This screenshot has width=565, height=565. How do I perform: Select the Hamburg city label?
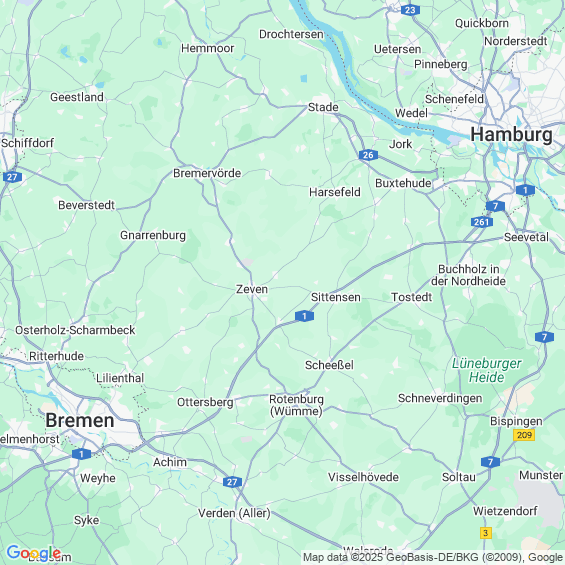[x=511, y=135]
